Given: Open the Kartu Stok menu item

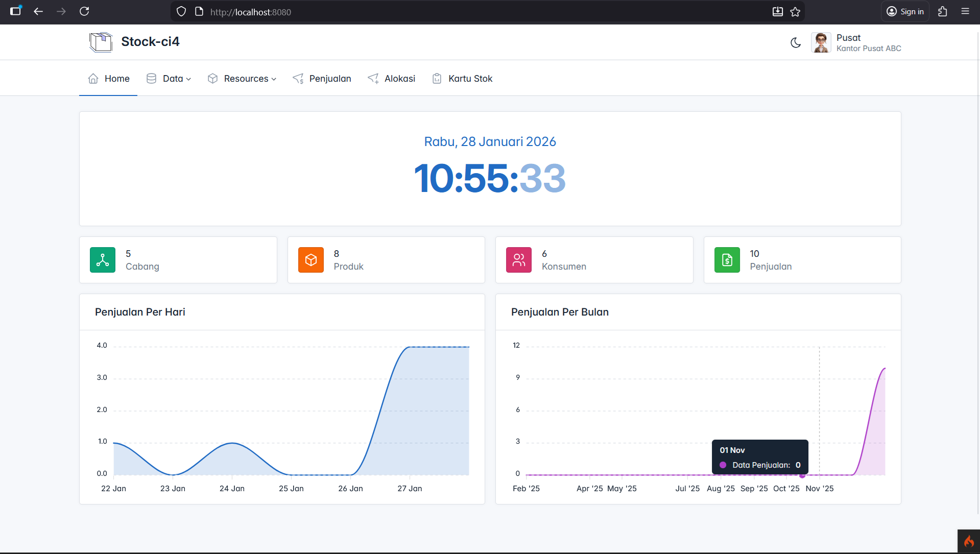Looking at the screenshot, I should [462, 79].
